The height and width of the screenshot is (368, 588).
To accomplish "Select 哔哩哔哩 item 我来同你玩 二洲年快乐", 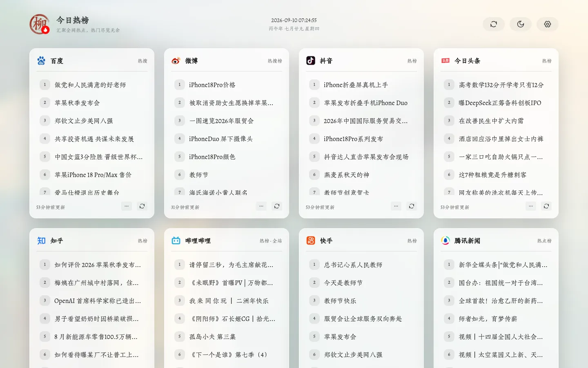I will pyautogui.click(x=229, y=301).
